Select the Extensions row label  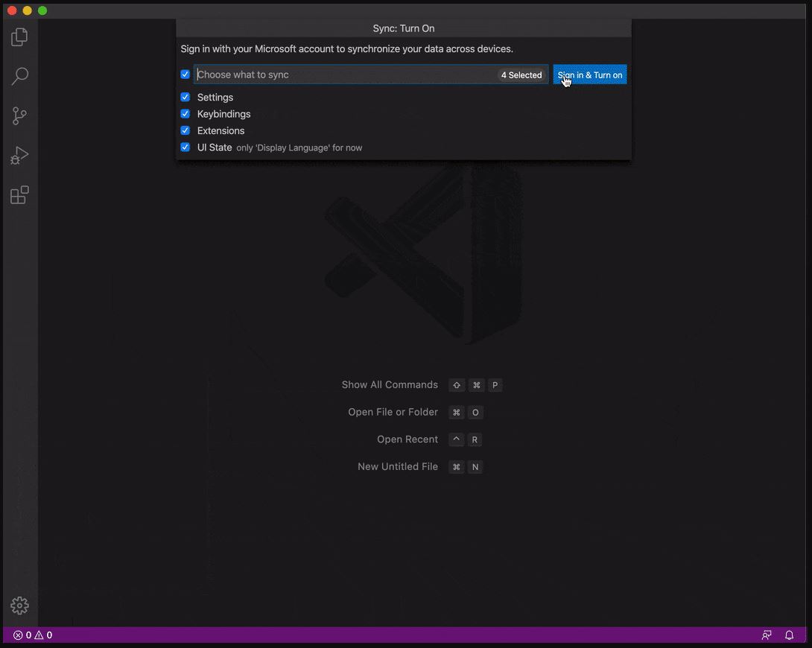(221, 130)
